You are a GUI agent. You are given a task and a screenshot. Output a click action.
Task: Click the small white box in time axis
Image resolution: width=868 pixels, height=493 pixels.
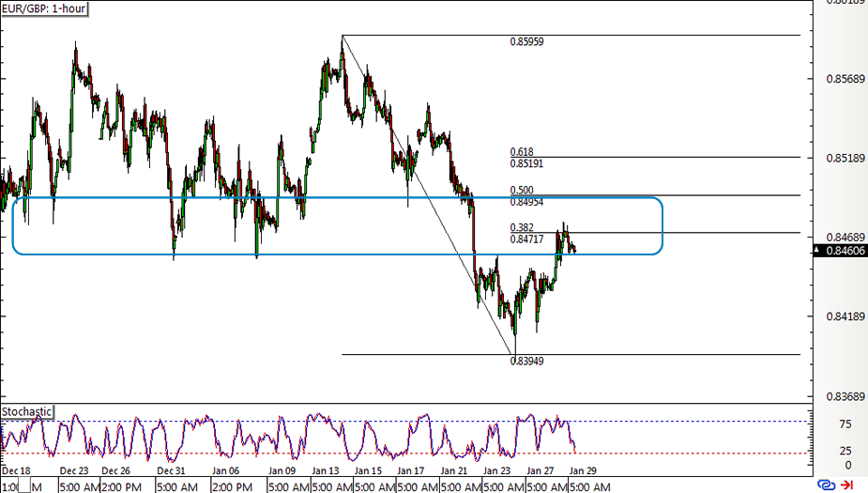coord(24,487)
